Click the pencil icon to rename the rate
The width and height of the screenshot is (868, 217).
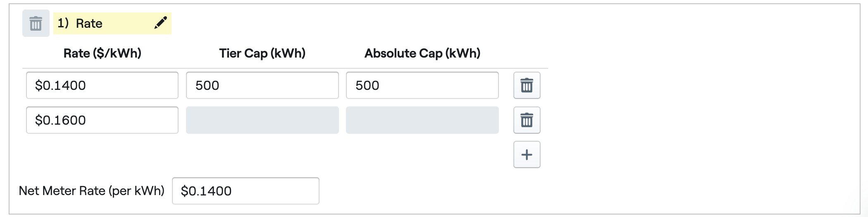click(x=160, y=23)
